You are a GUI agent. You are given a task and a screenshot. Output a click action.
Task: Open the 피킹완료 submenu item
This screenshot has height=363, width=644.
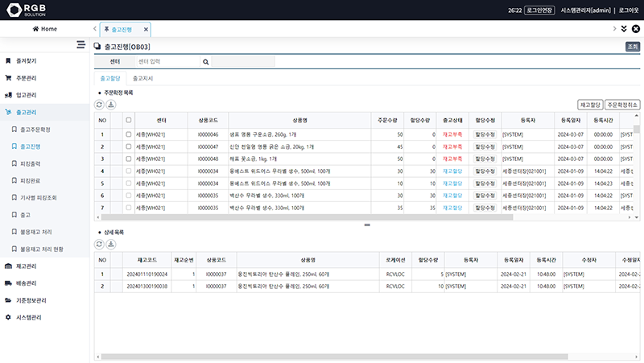pyautogui.click(x=31, y=180)
